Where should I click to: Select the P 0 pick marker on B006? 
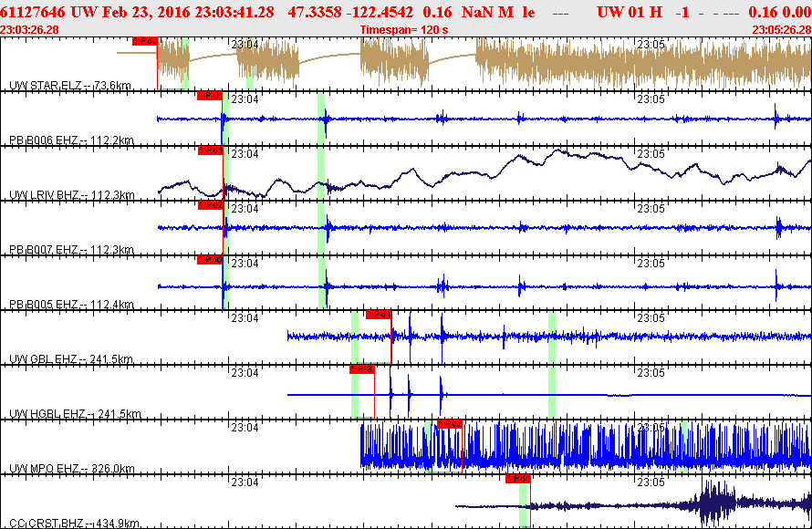[x=210, y=95]
